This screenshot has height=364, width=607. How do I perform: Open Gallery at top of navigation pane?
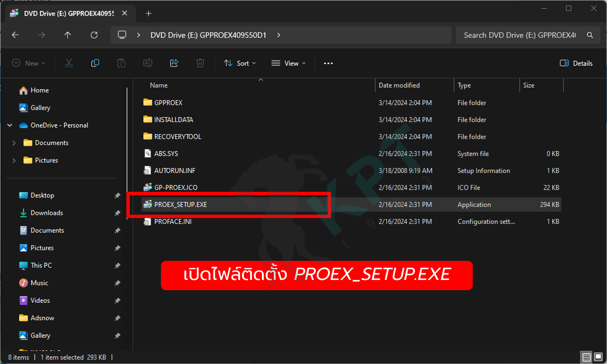click(35, 108)
